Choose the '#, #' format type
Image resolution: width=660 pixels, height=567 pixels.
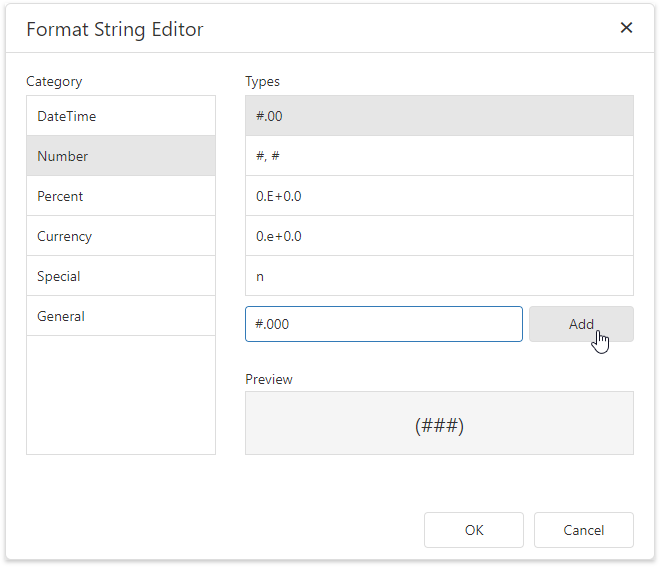tap(439, 156)
